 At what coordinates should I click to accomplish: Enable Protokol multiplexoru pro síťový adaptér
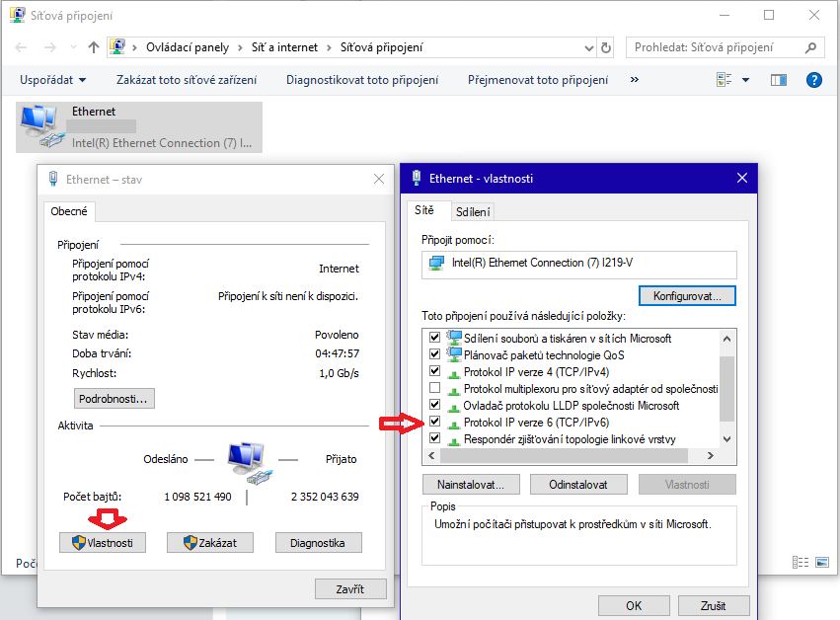click(x=435, y=387)
